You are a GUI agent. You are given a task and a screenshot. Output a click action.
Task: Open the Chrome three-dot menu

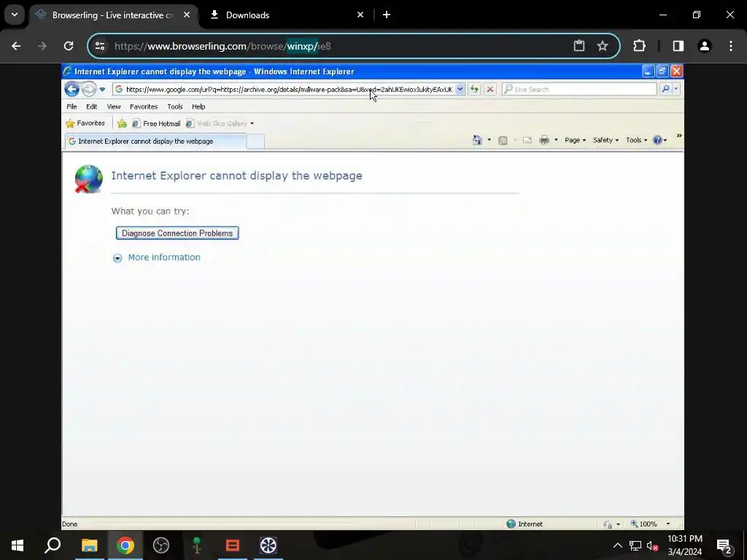coord(731,46)
